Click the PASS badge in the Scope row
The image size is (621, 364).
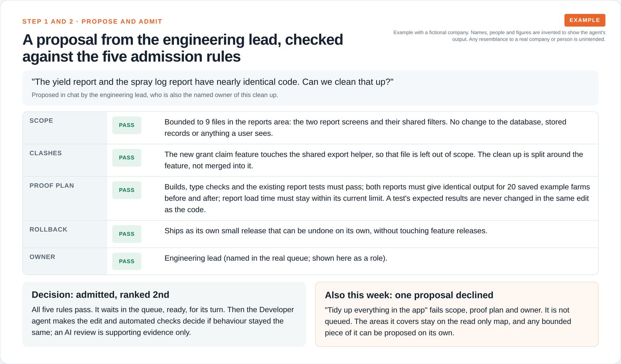coord(127,125)
